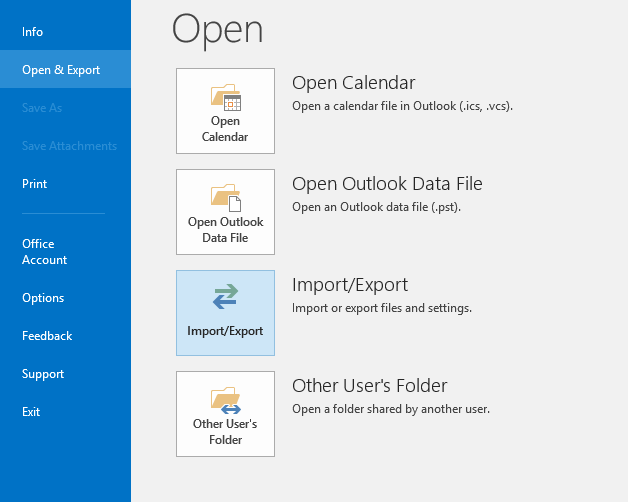Click the calendar folder icon
The image size is (628, 502).
point(226,97)
